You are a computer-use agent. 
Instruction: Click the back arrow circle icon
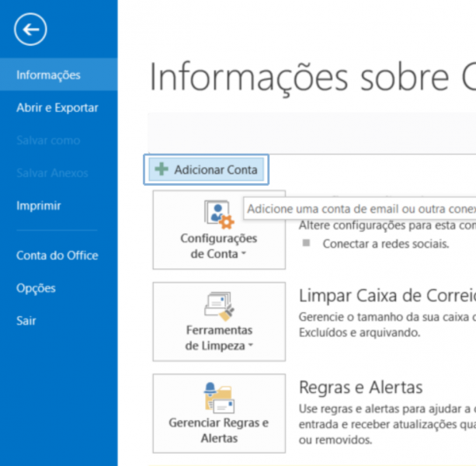point(30,30)
